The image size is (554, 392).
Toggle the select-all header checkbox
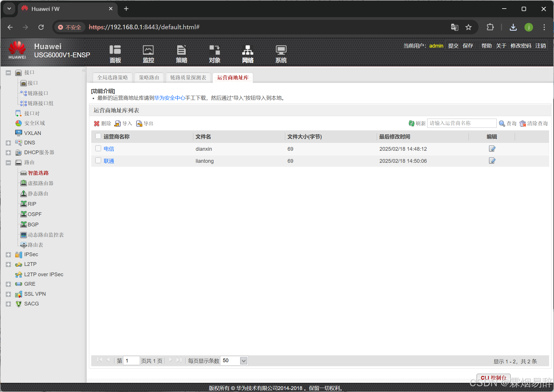pos(98,136)
